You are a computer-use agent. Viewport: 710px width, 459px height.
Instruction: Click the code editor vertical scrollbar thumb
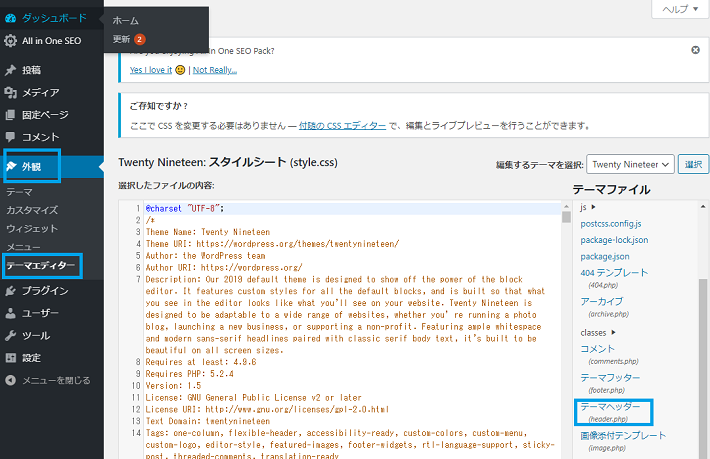[x=566, y=217]
